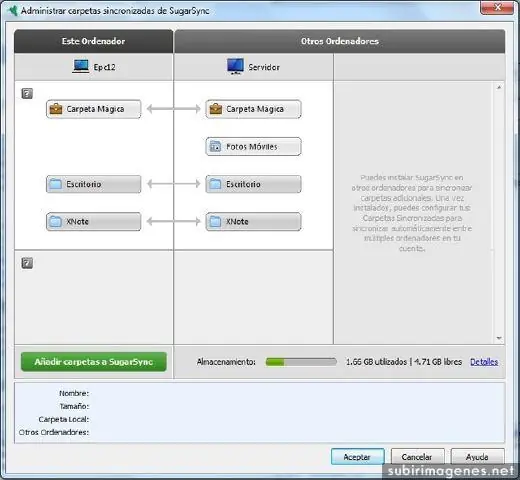
Task: Select Escritorio folder under Servidor
Action: pyautogui.click(x=253, y=184)
